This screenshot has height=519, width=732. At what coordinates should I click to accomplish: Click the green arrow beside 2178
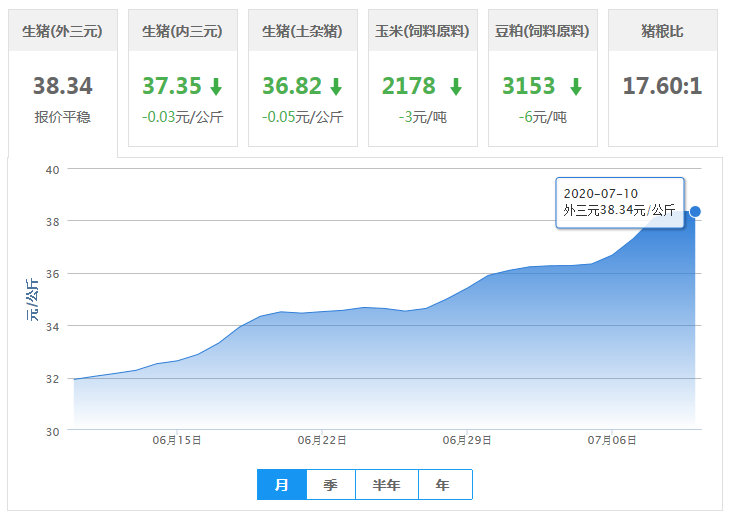pyautogui.click(x=456, y=87)
